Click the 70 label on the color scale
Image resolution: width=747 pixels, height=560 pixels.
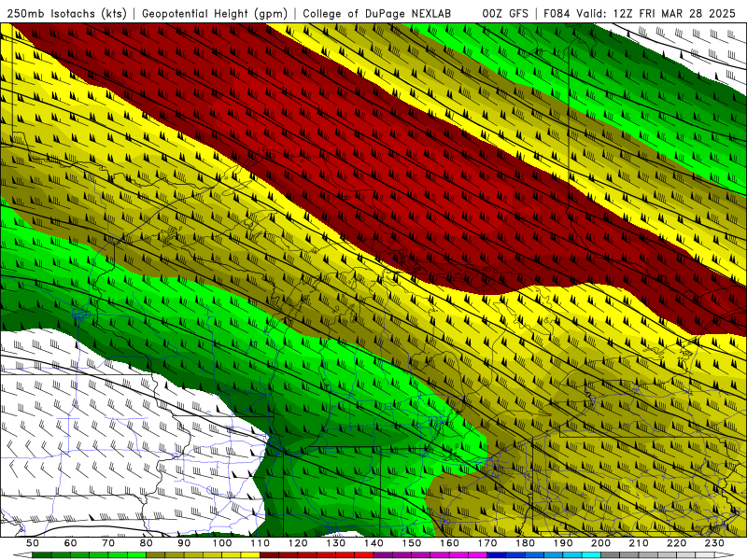click(x=108, y=543)
